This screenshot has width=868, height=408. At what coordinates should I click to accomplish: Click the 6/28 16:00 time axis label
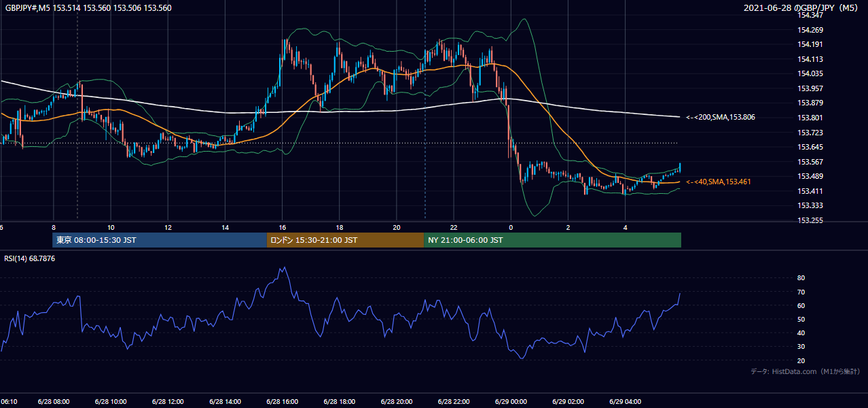pyautogui.click(x=282, y=402)
